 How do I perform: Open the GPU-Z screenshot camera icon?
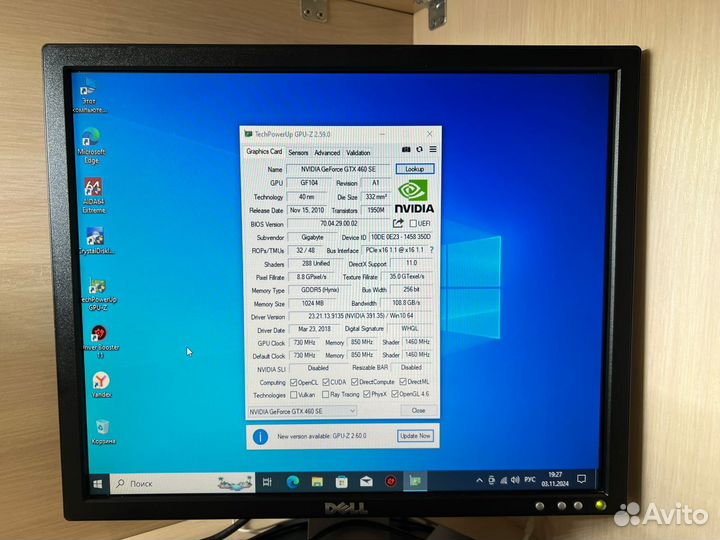(406, 149)
